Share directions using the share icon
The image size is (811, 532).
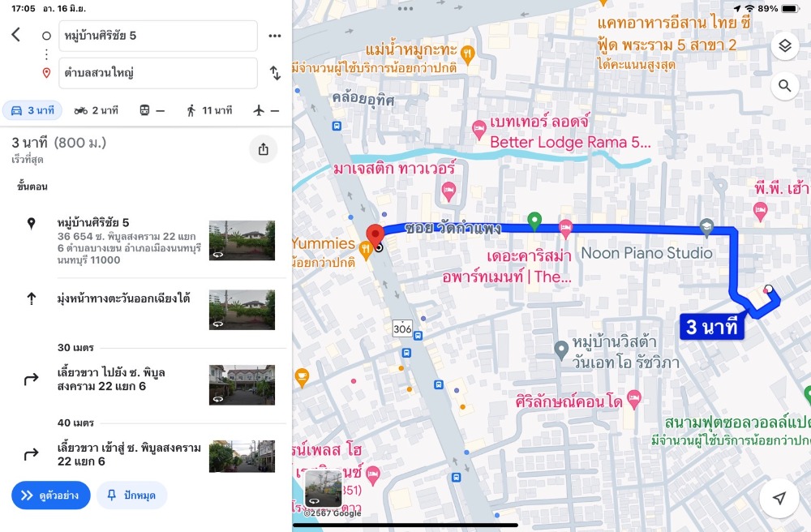tap(263, 149)
